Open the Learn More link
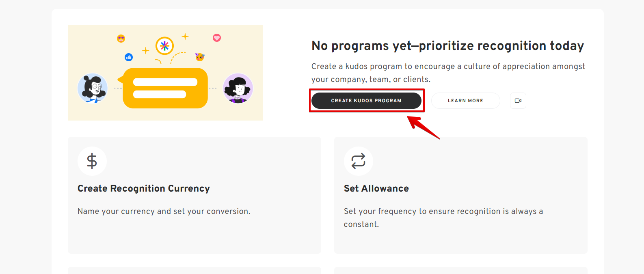The width and height of the screenshot is (644, 274). tap(465, 101)
